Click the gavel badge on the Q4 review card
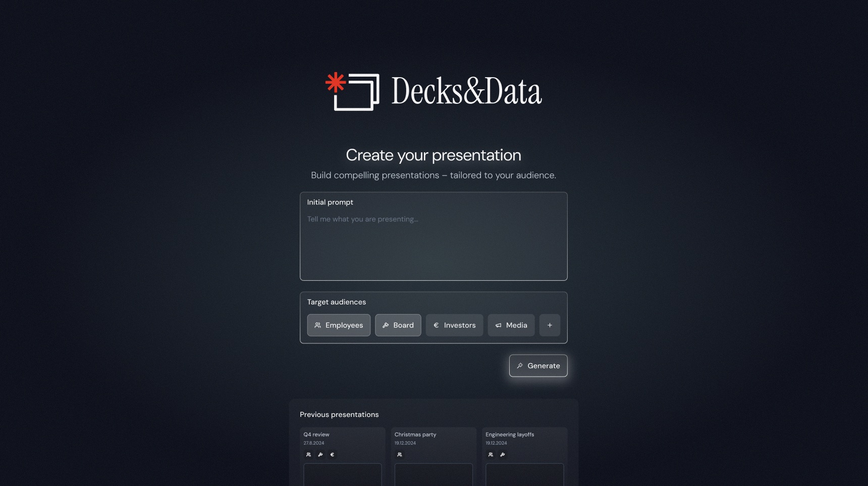Image resolution: width=868 pixels, height=486 pixels. point(320,455)
